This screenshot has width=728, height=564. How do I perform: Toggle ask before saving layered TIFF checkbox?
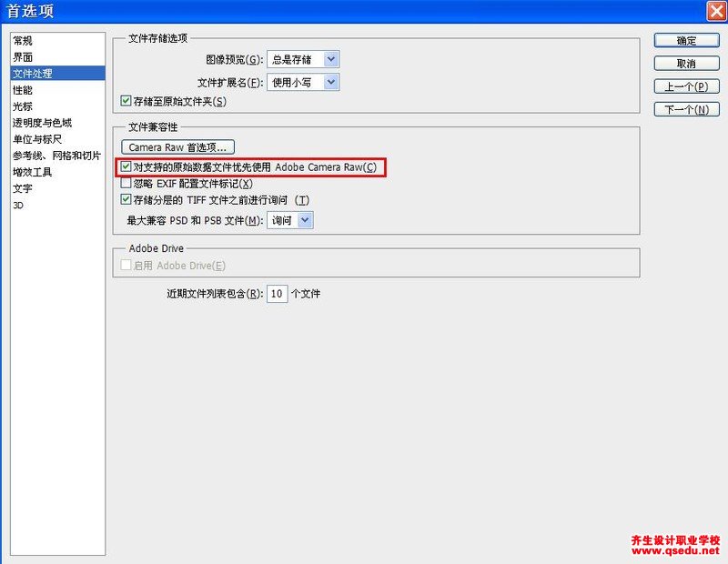pyautogui.click(x=126, y=200)
